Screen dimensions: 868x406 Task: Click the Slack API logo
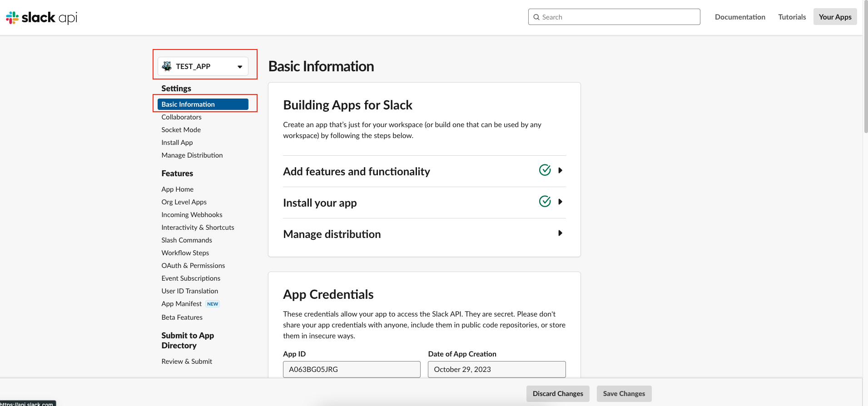click(41, 18)
